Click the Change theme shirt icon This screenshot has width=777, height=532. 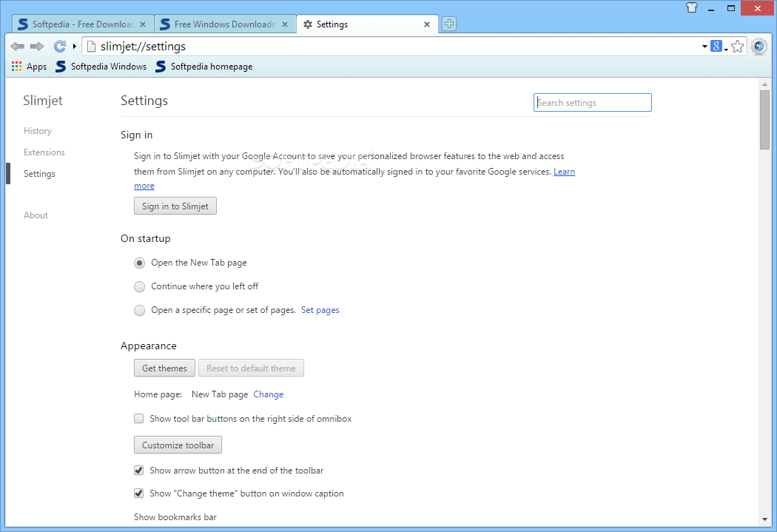(692, 7)
